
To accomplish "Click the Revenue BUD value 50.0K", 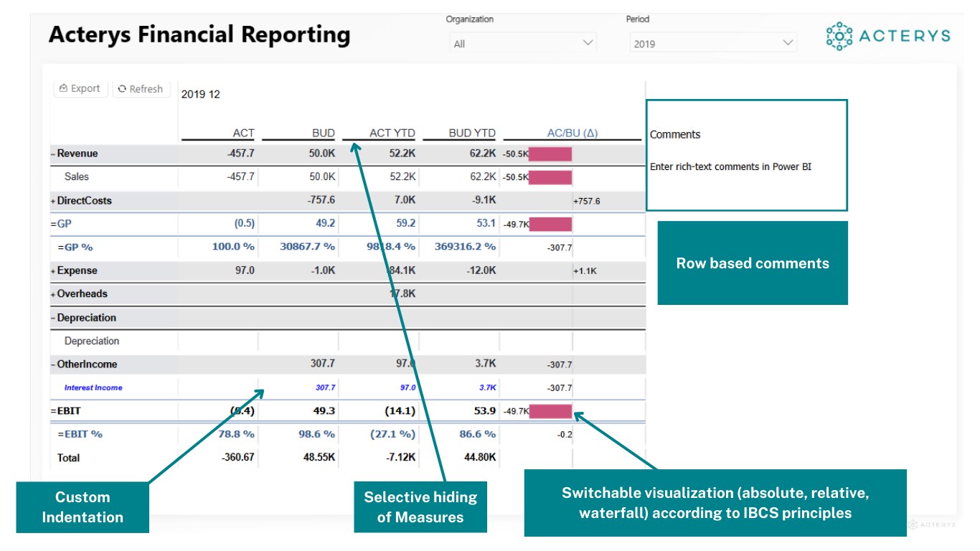I will (321, 154).
